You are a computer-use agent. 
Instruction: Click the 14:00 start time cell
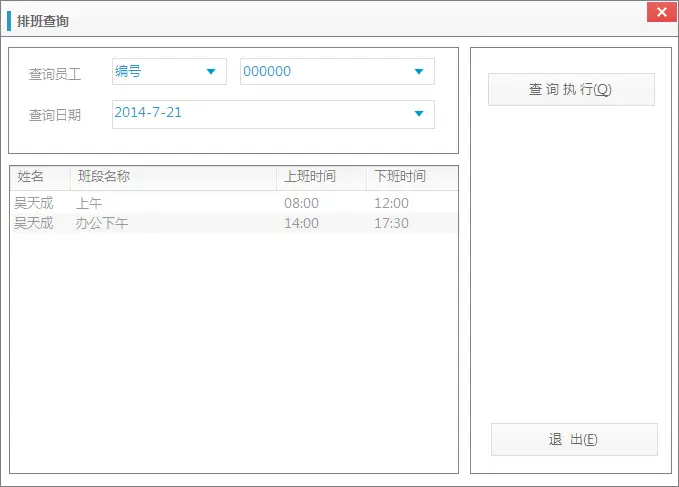[301, 223]
